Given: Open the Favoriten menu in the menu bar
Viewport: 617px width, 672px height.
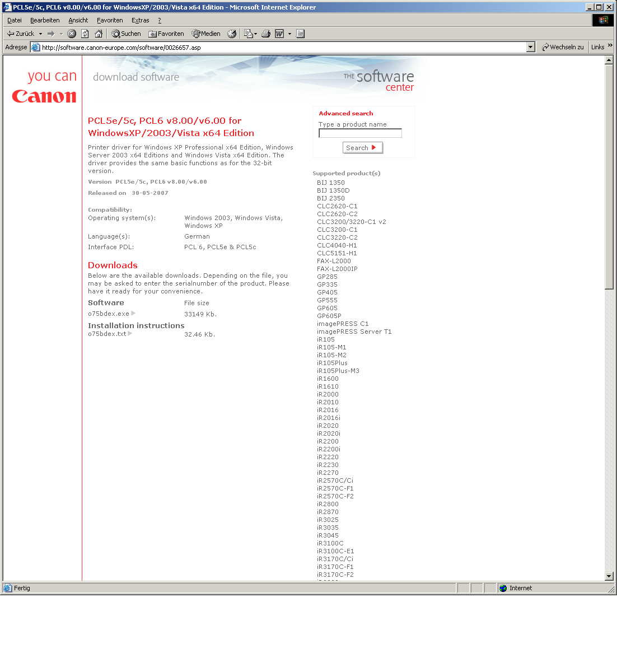Looking at the screenshot, I should coord(110,20).
